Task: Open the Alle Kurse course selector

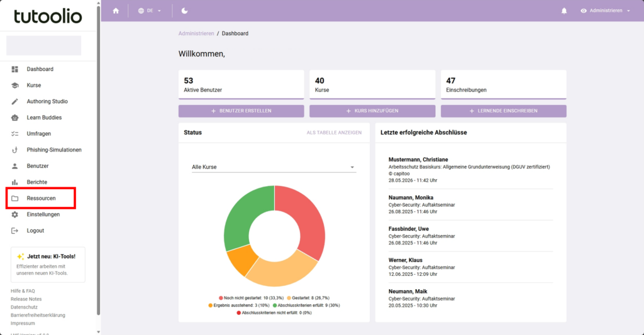Action: point(274,167)
